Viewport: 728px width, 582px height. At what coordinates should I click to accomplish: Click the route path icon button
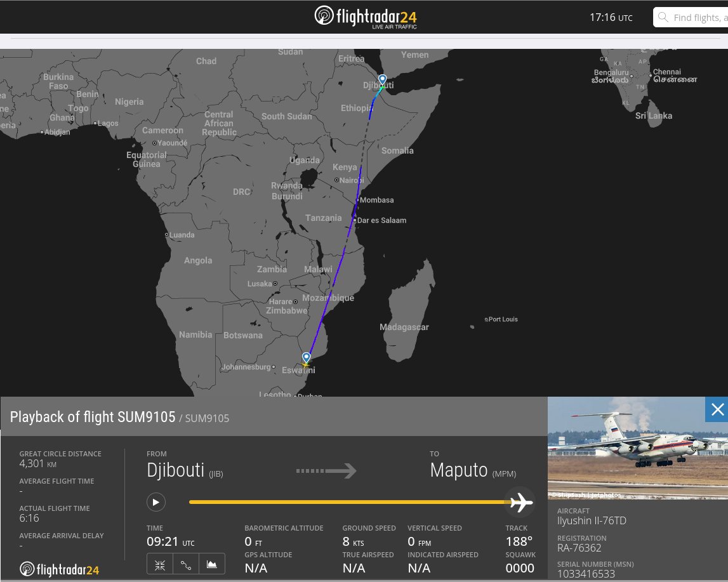(x=186, y=564)
